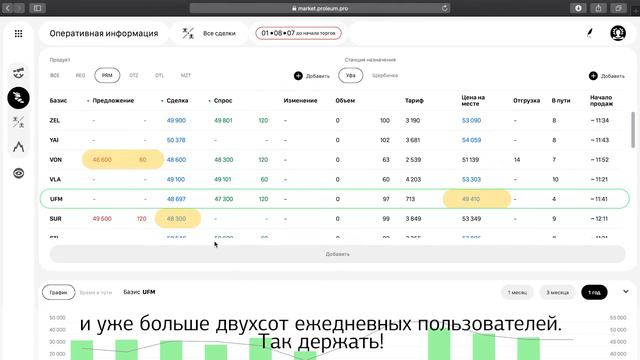
Task: Click demand 47 300 in UFM row
Action: tap(224, 199)
